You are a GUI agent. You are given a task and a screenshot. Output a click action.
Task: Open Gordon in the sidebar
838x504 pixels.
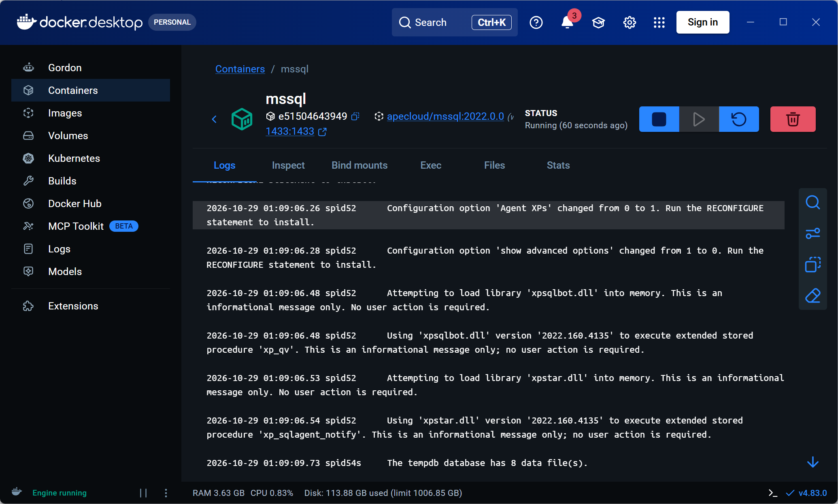(91, 68)
